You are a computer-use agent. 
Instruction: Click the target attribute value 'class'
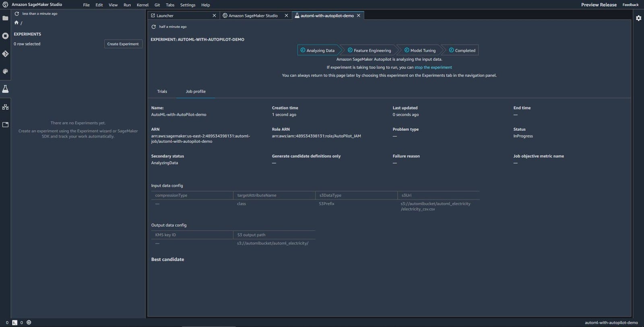pyautogui.click(x=242, y=204)
